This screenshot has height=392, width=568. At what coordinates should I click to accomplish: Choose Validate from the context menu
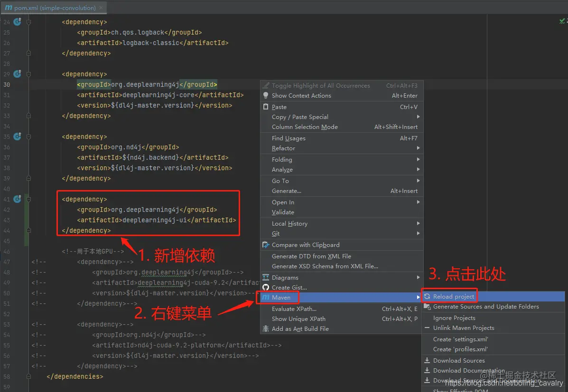coord(342,212)
